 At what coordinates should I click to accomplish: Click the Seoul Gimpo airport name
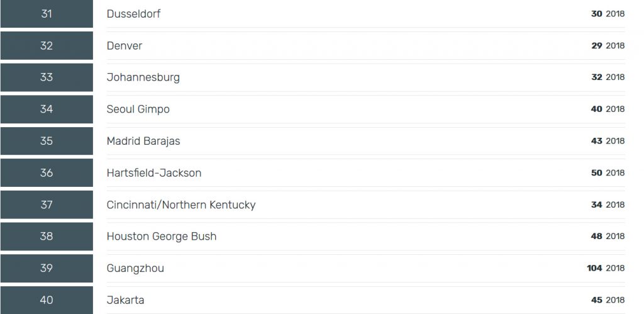138,109
